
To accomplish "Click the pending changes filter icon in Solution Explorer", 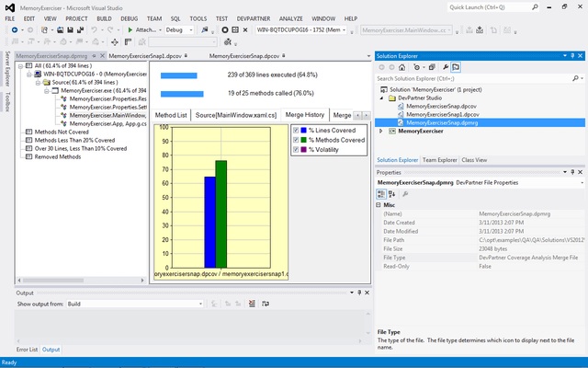I will click(x=416, y=67).
